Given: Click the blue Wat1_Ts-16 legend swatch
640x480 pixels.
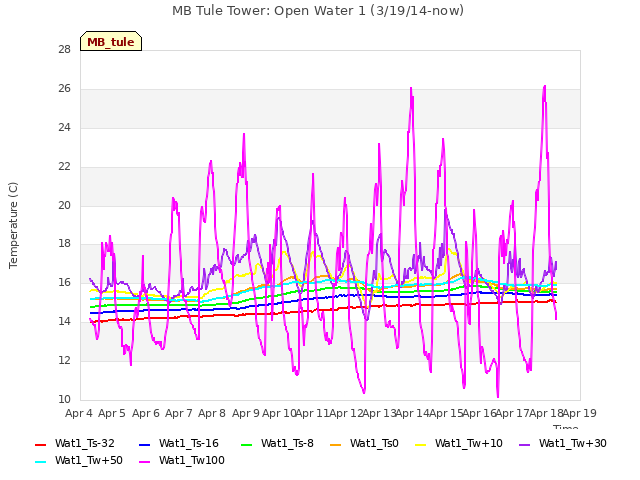Looking at the screenshot, I should click(144, 444).
